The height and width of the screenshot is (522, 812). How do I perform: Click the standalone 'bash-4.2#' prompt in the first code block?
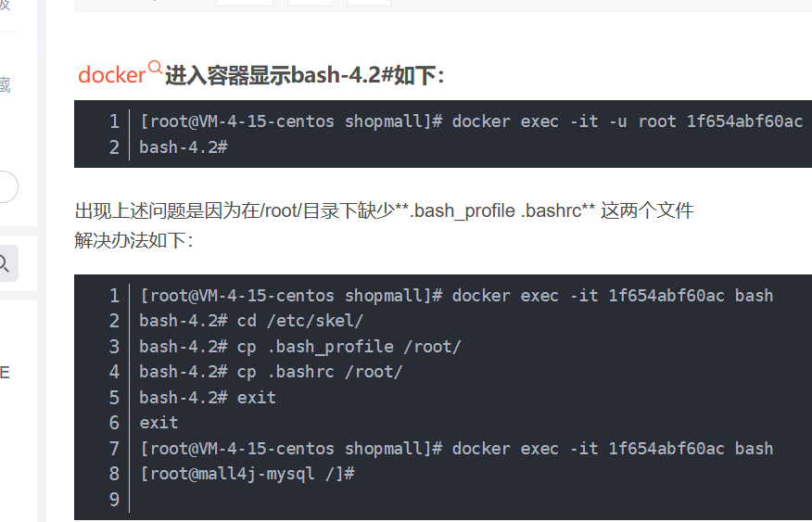coord(184,147)
